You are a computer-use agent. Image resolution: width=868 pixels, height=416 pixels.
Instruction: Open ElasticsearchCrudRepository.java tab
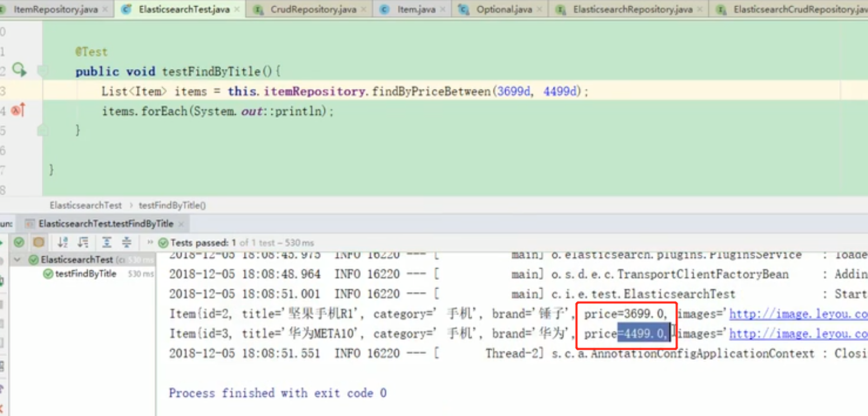[x=800, y=9]
